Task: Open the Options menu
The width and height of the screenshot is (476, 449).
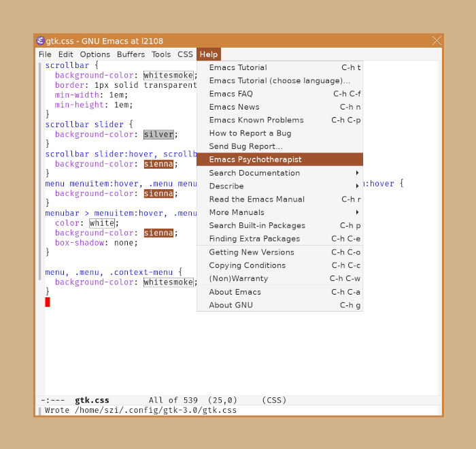Action: point(95,54)
